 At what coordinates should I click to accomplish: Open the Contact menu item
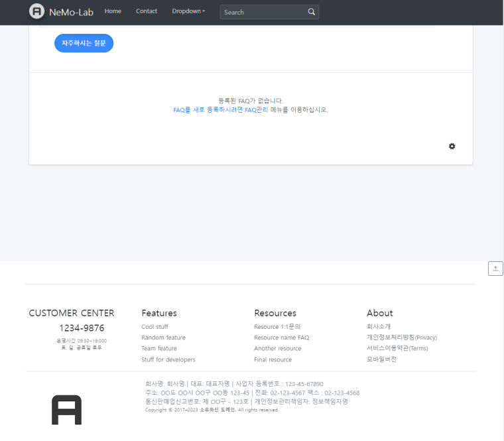pyautogui.click(x=147, y=11)
